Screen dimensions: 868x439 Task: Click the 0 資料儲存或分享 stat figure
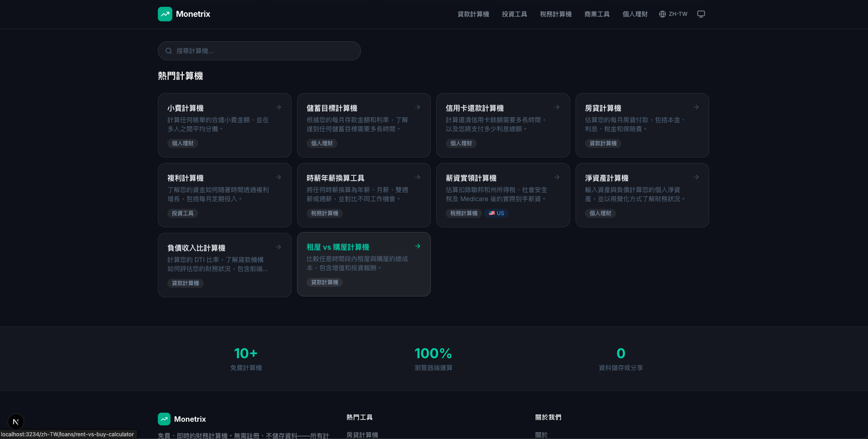[621, 353]
